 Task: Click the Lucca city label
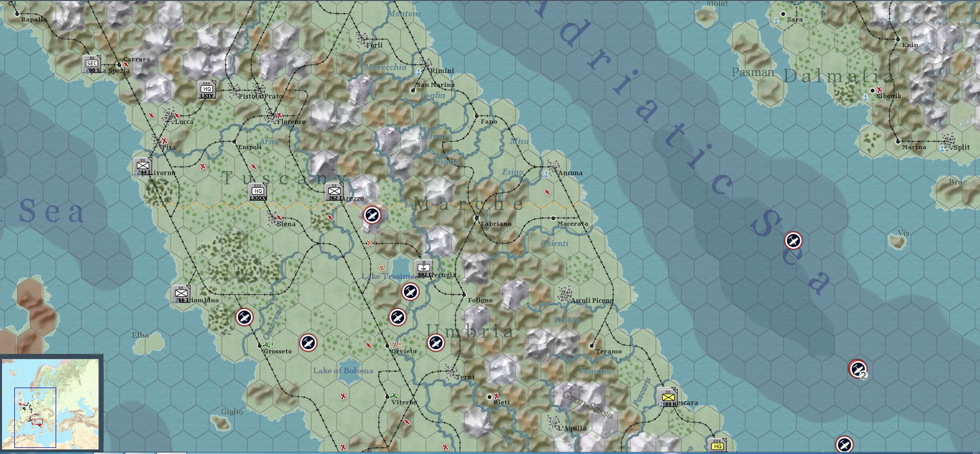pyautogui.click(x=184, y=122)
